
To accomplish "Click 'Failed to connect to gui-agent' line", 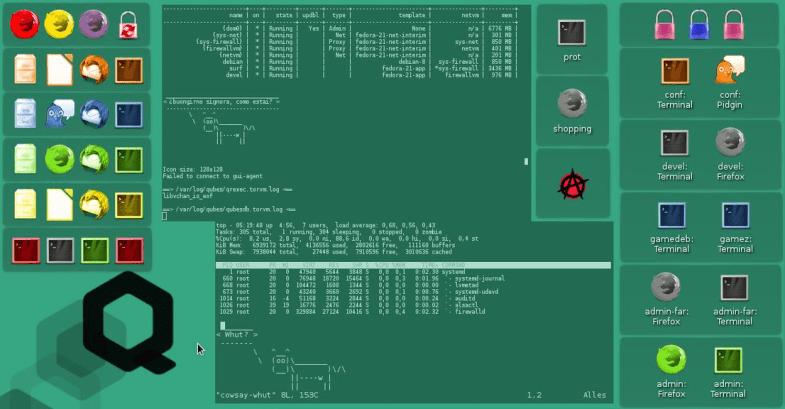I will pyautogui.click(x=212, y=176).
